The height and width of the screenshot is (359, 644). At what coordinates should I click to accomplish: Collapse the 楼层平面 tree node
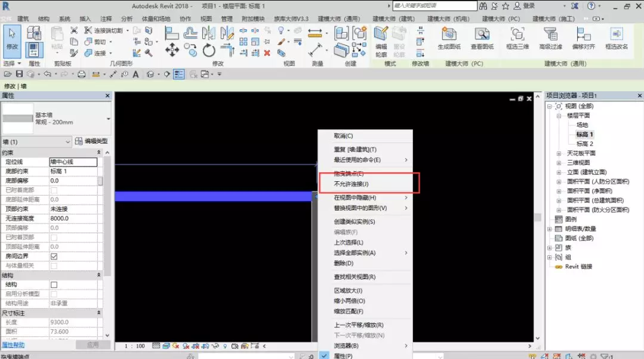pyautogui.click(x=559, y=116)
